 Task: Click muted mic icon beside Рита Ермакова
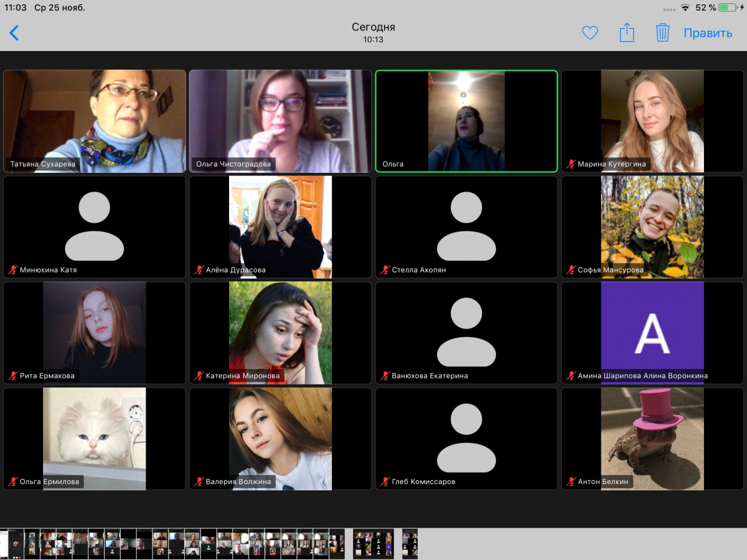[13, 376]
